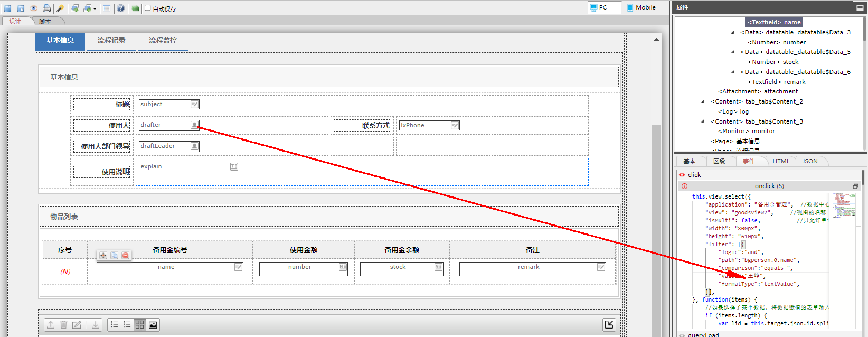Click the explain textarea

pos(189,172)
